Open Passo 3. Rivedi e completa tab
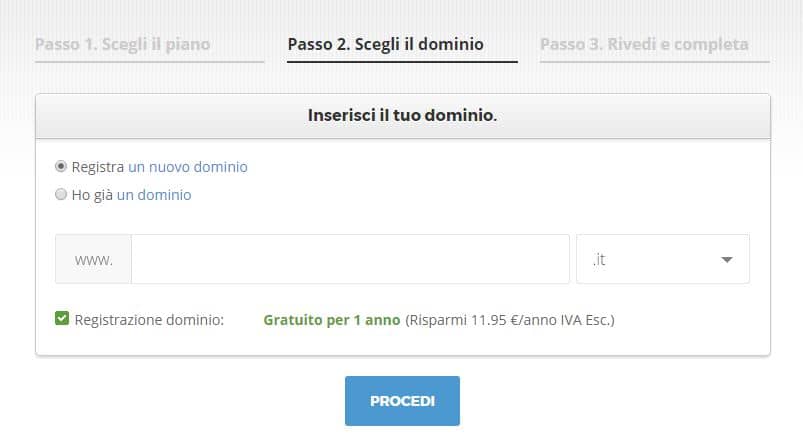 (644, 45)
